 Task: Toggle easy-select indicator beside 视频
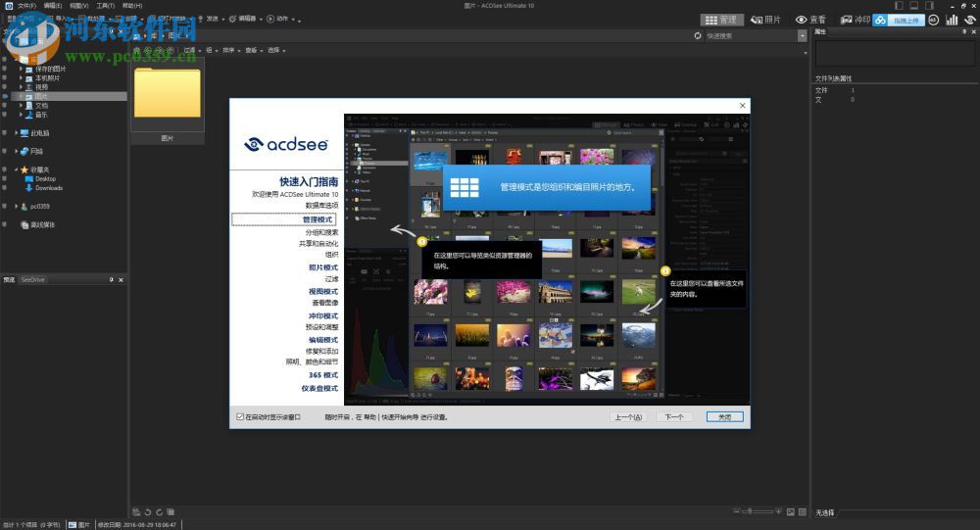click(x=4, y=87)
